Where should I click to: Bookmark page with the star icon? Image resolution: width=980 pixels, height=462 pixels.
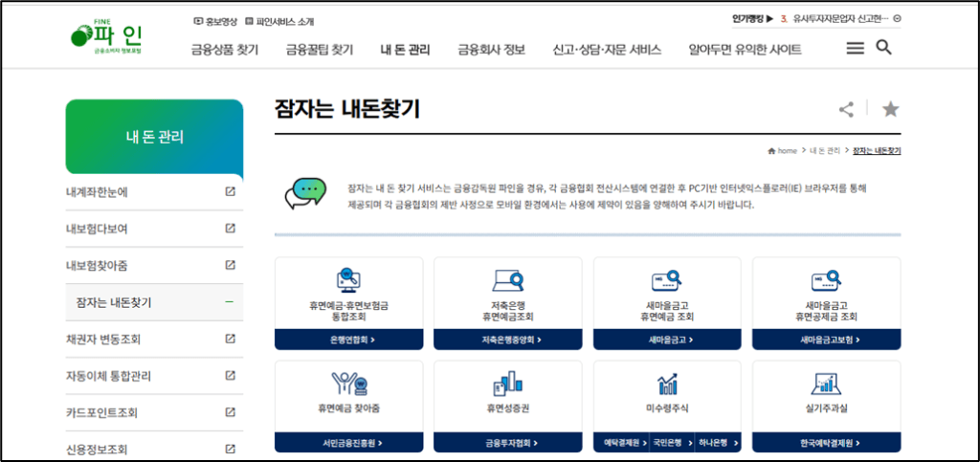click(x=890, y=110)
